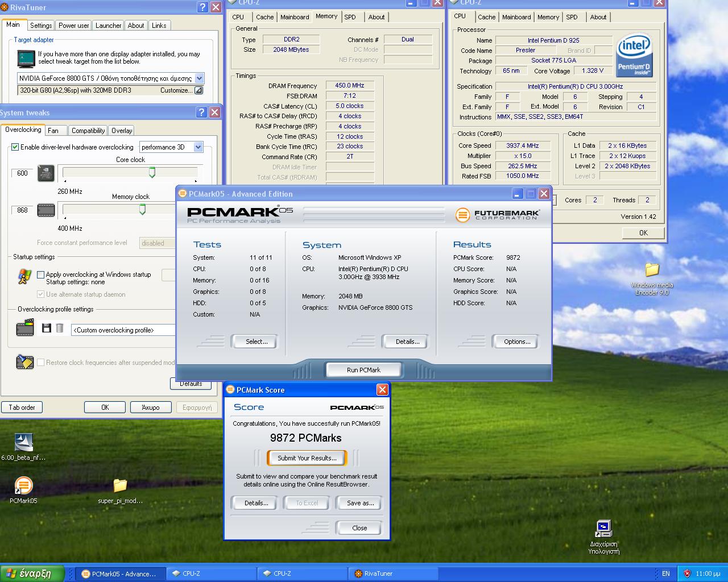728x582 pixels.
Task: Click the Customize icon button in RivaTuner
Action: pyautogui.click(x=198, y=90)
